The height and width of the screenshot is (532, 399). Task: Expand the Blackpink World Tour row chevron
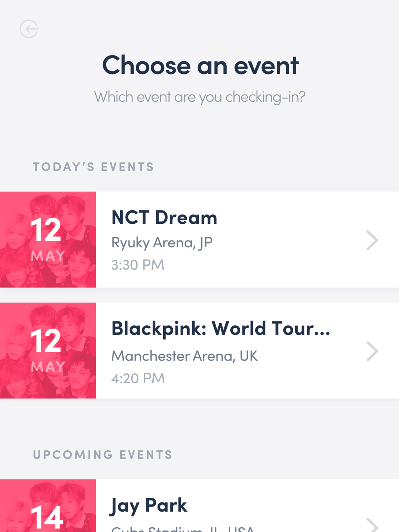[x=372, y=351]
